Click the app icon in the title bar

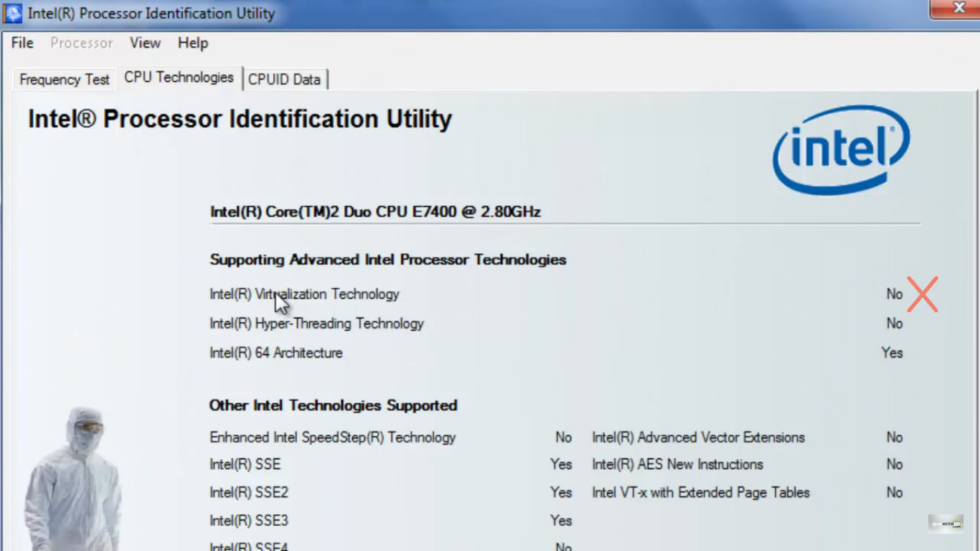pos(13,13)
